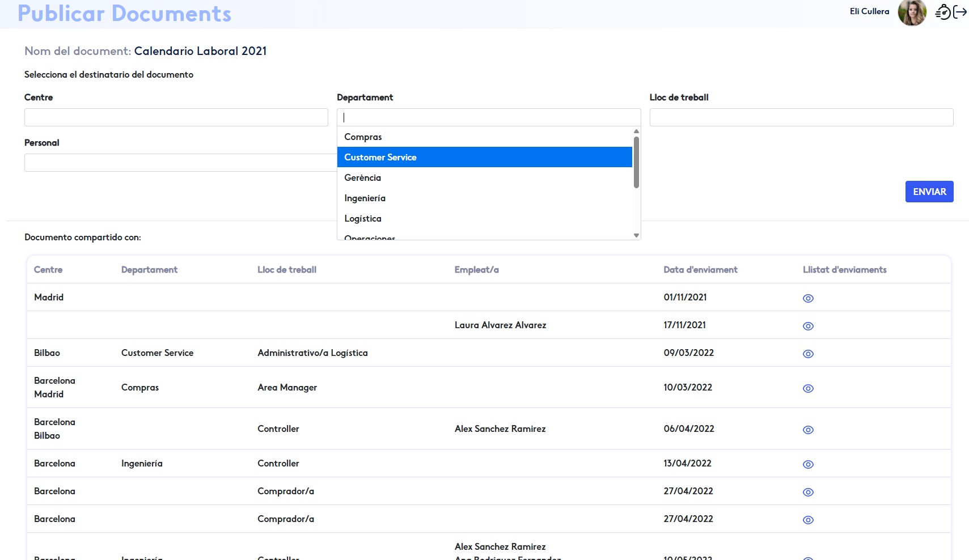969x560 pixels.
Task: Show send list for 09/03/2022 Bilbao row
Action: (x=808, y=354)
